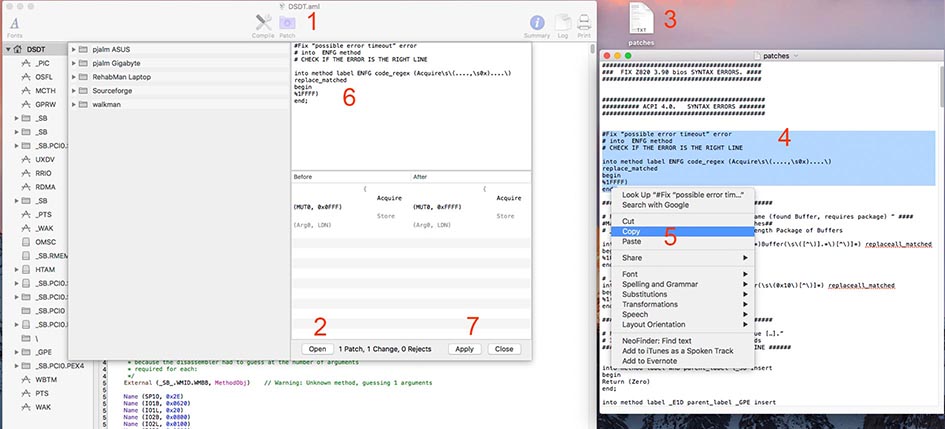945x429 pixels.
Task: Expand the RehabMan Laptop patch source
Action: coord(74,77)
